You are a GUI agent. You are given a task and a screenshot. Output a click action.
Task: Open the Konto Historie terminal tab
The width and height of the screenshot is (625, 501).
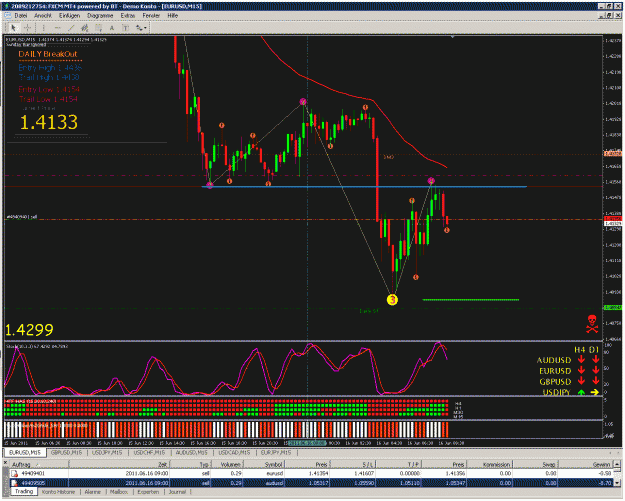coord(59,492)
